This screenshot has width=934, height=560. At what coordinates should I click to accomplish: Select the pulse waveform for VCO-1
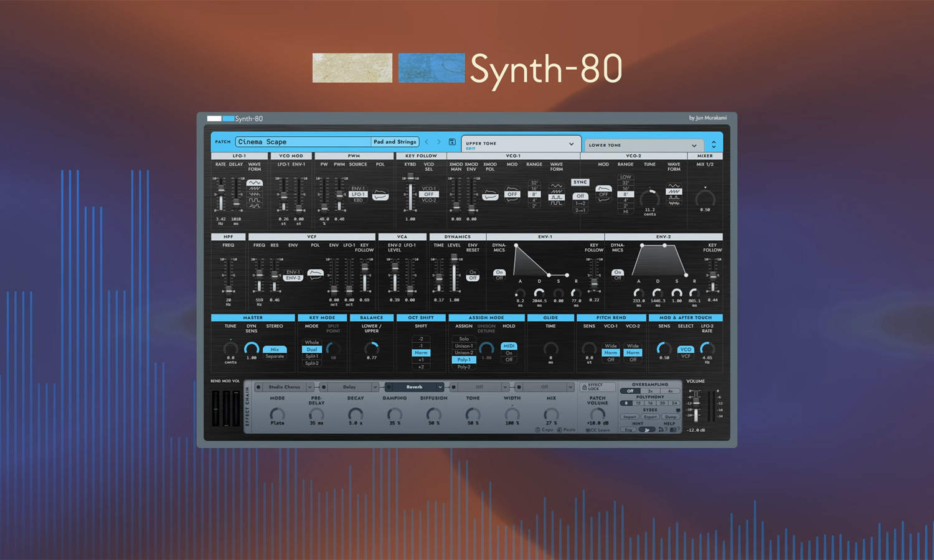[x=556, y=198]
